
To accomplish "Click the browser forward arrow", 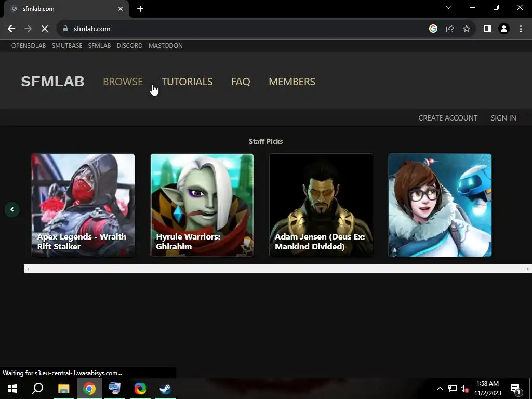I will pos(28,29).
